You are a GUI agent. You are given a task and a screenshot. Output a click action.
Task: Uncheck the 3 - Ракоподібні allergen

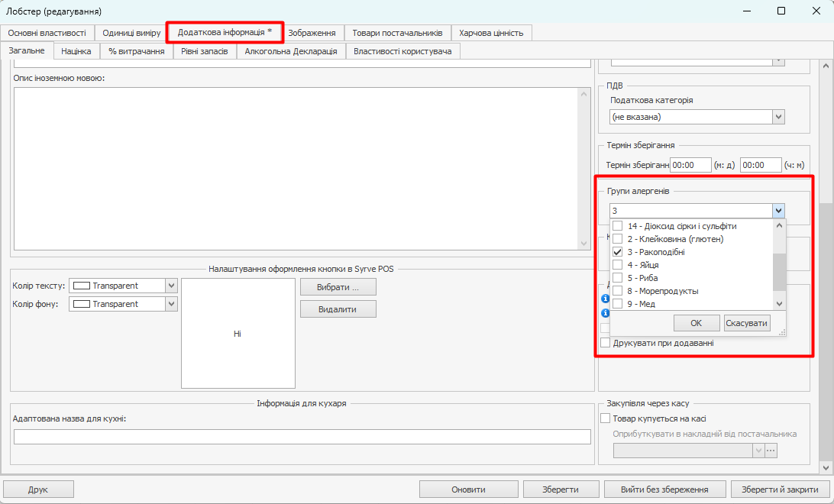tap(618, 252)
